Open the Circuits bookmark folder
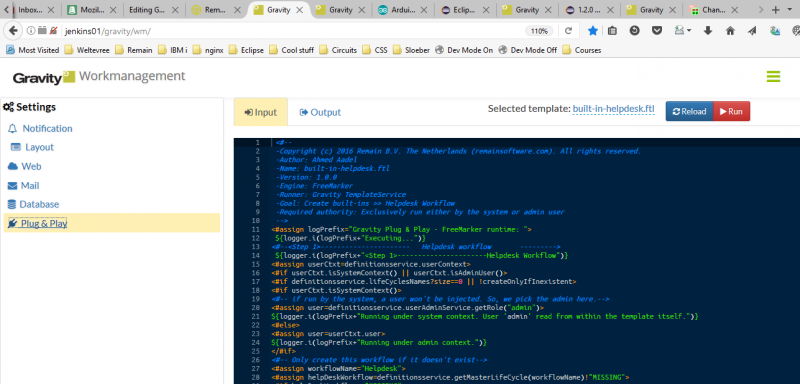Viewport: 800px width, 384px height. (339, 50)
